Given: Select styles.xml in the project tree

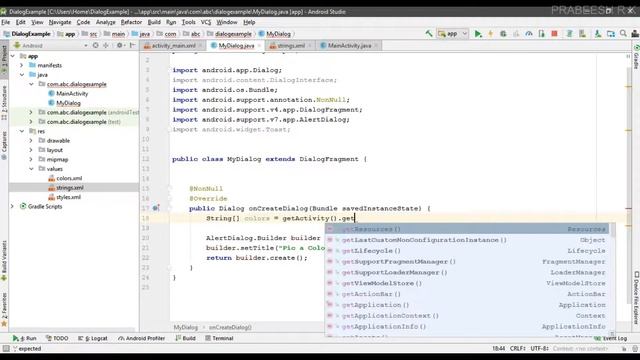Looking at the screenshot, I should pos(68,197).
